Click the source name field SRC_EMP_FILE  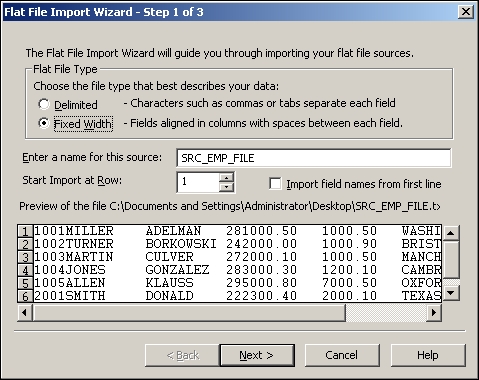tap(314, 158)
